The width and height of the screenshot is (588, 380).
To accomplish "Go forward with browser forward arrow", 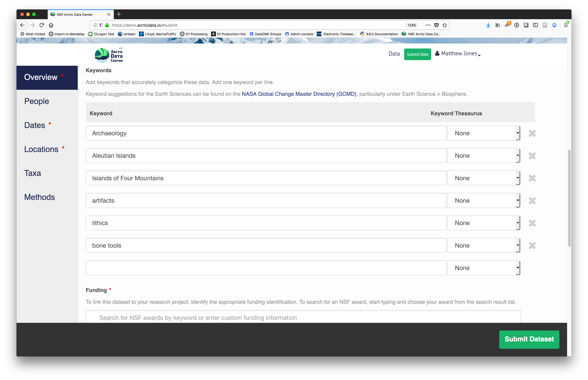I will coord(32,25).
